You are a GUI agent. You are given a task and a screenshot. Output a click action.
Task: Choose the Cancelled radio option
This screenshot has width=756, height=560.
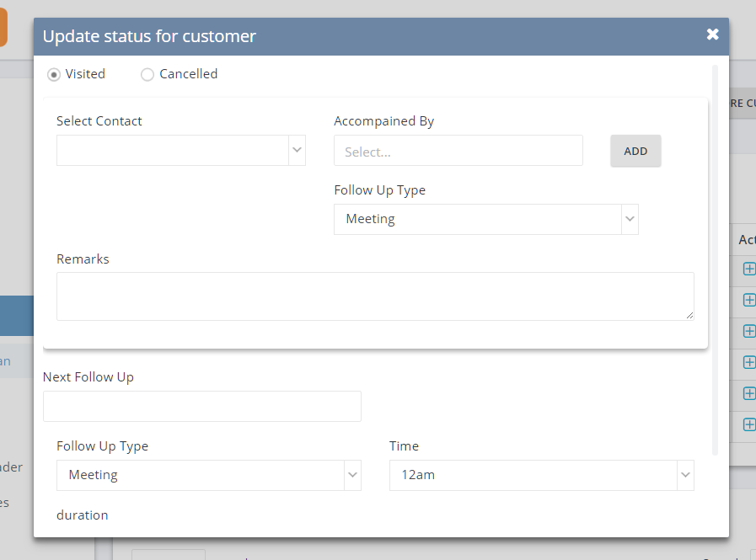(147, 75)
